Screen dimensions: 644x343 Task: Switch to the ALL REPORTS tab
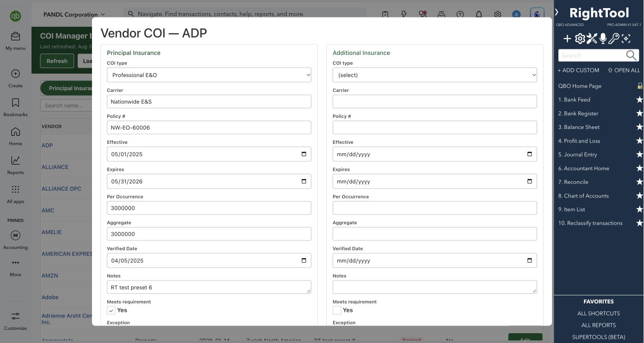click(598, 325)
